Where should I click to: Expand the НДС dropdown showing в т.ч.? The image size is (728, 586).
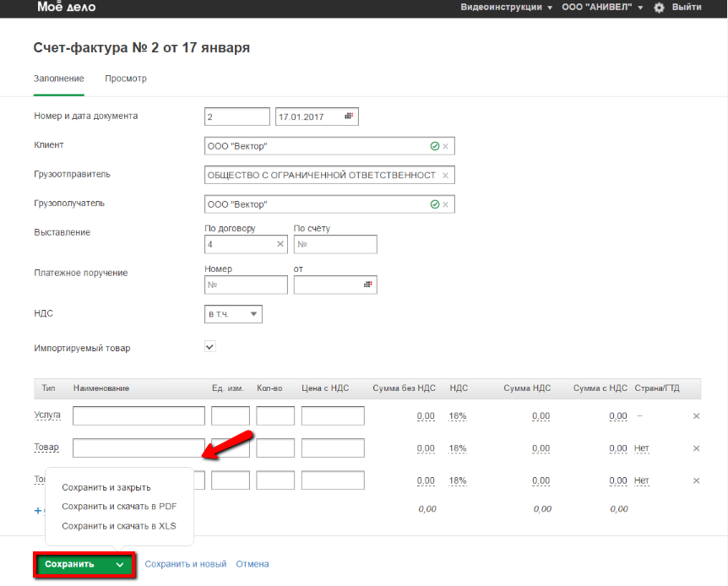(x=233, y=314)
